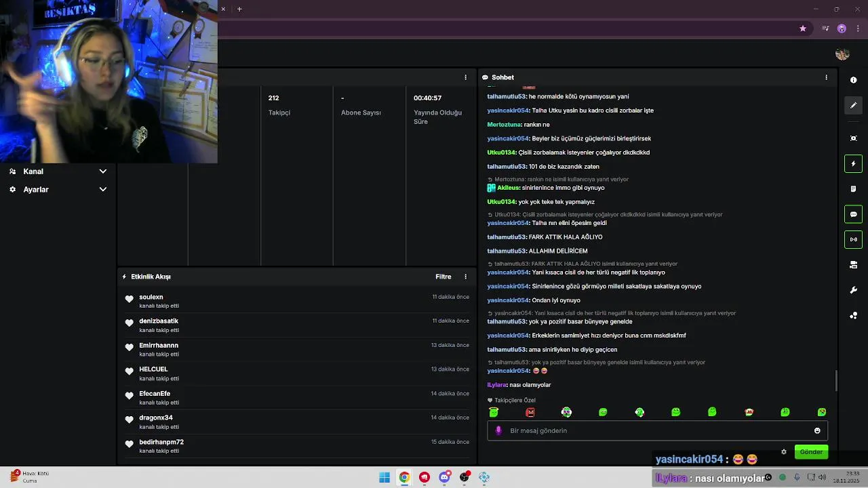This screenshot has height=488, width=868.
Task: Insert the angry red emote
Action: (x=530, y=412)
